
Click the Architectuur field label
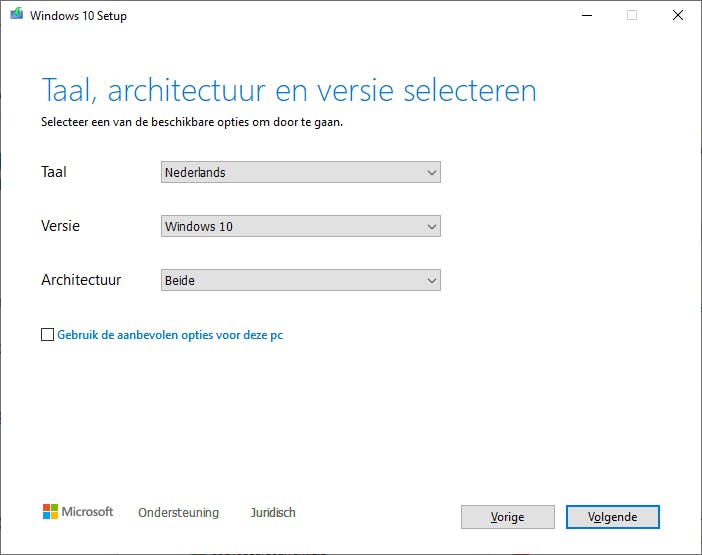click(x=81, y=280)
